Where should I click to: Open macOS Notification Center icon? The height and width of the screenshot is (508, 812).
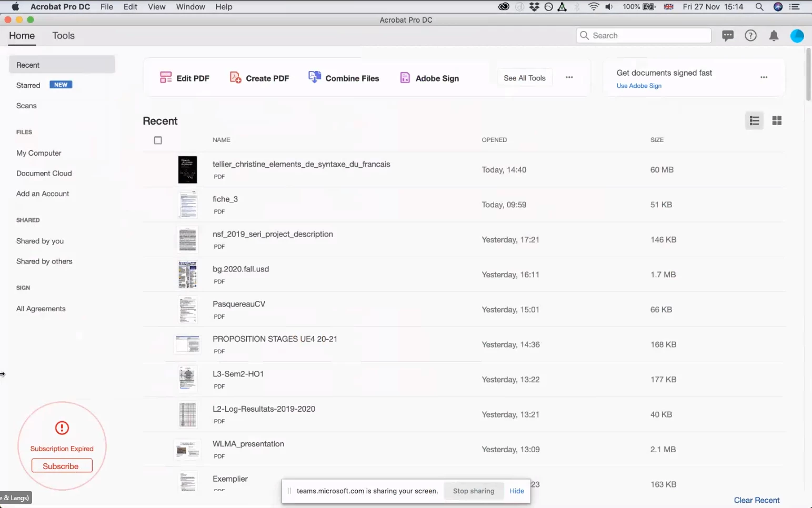(795, 7)
